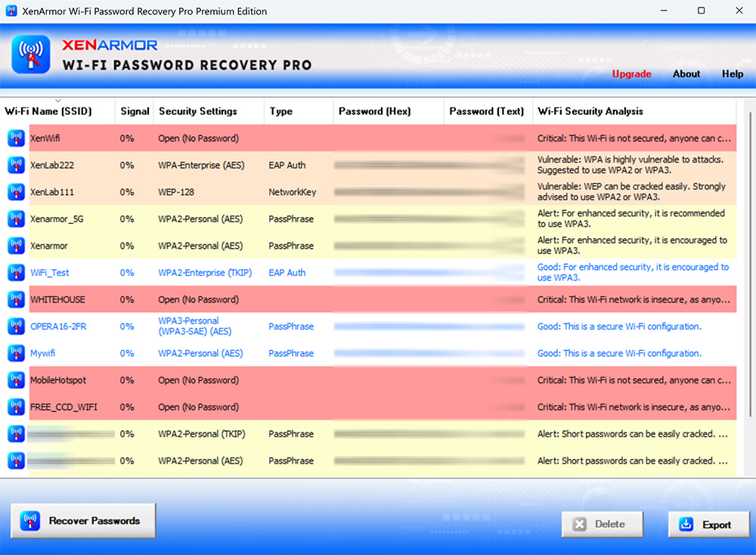Click the Export button

click(x=709, y=524)
